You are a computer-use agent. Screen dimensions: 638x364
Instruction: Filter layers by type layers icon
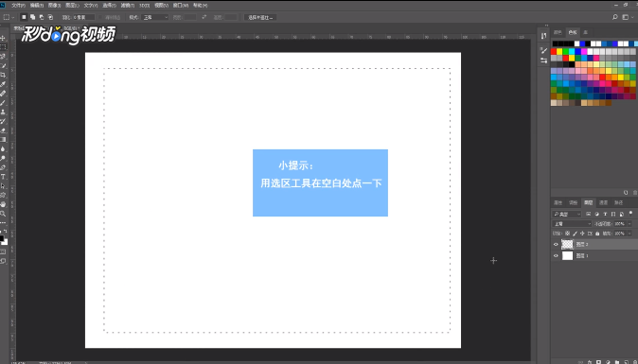[x=605, y=214]
